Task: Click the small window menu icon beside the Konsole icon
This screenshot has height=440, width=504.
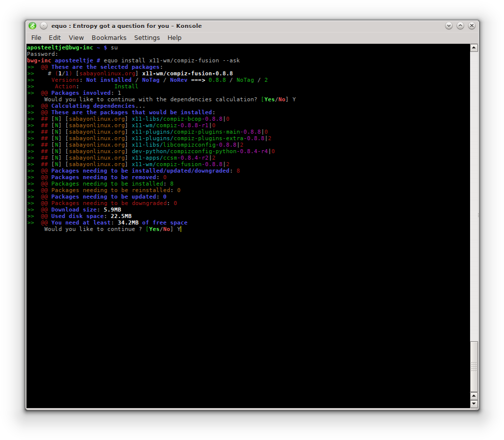Action: [x=43, y=25]
